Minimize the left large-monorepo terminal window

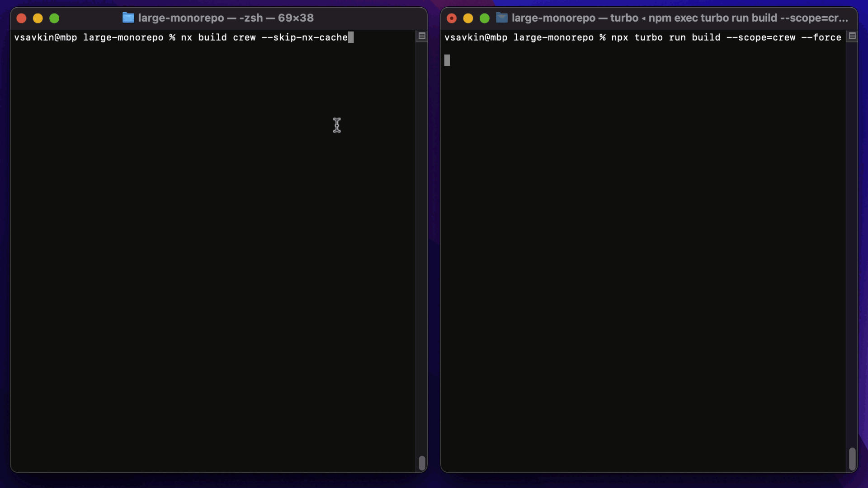coord(38,18)
